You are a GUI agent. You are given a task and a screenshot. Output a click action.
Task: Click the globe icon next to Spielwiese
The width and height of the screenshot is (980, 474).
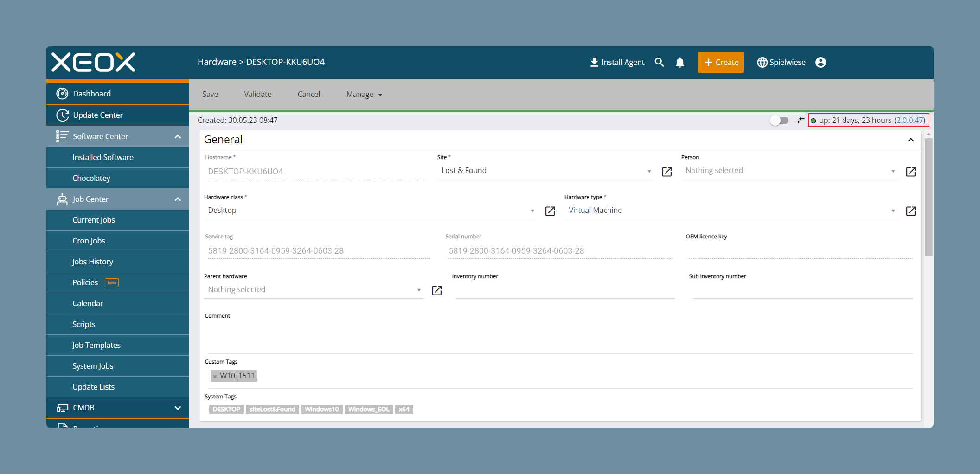pyautogui.click(x=762, y=62)
